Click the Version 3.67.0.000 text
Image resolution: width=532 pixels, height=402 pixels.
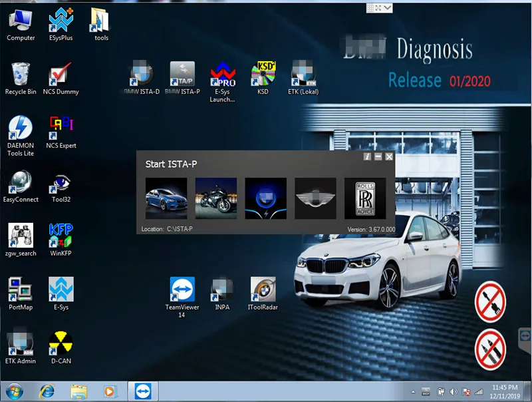pyautogui.click(x=371, y=230)
